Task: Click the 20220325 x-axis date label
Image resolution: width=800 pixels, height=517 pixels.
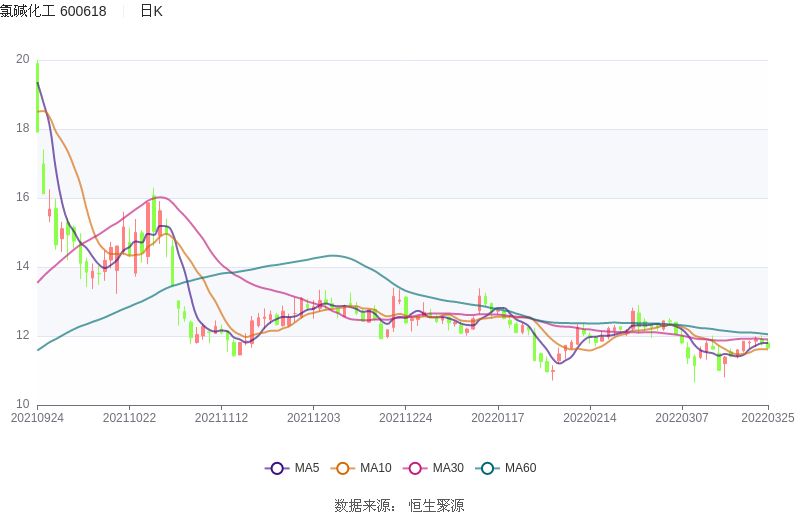Action: 768,418
